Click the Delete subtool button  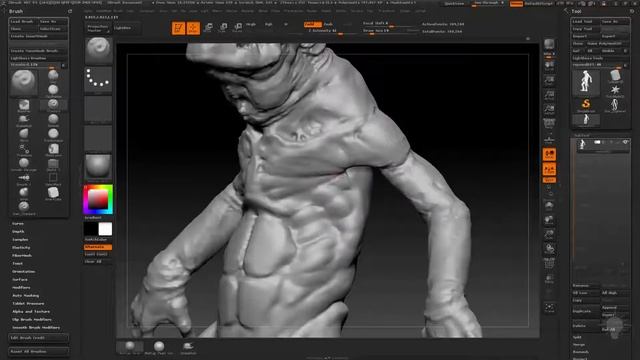[x=586, y=326]
